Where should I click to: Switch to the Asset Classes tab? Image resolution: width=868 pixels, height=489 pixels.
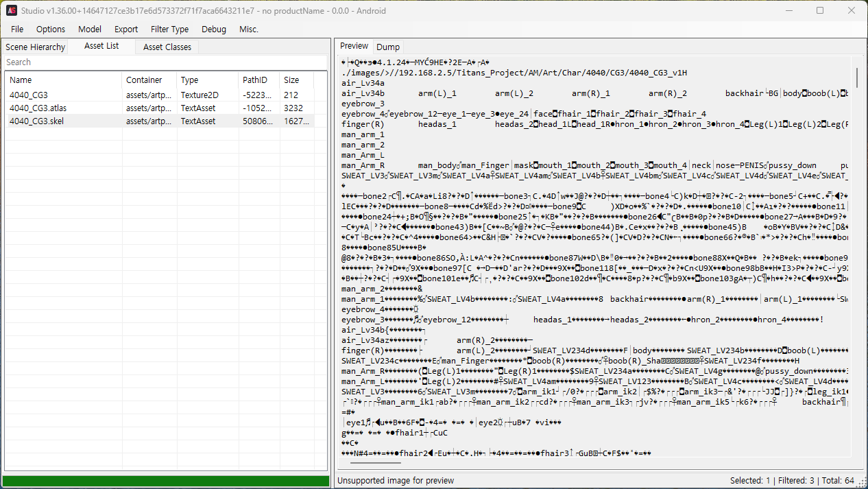pyautogui.click(x=167, y=47)
